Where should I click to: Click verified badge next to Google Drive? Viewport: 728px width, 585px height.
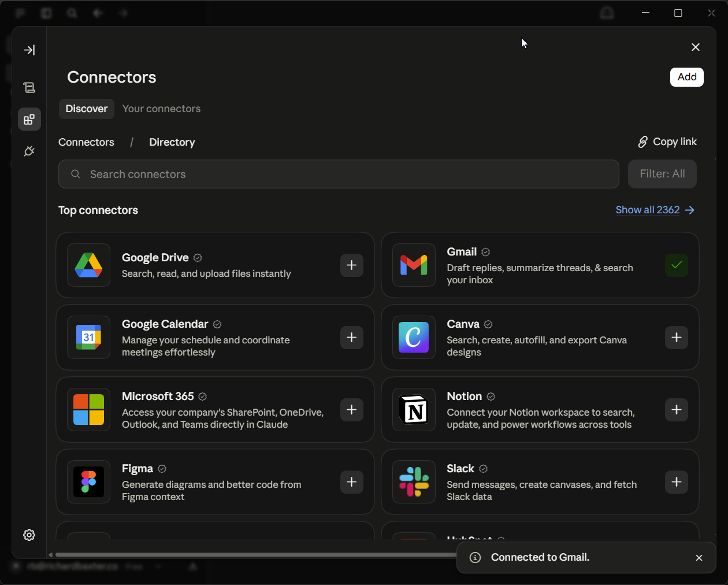tap(198, 258)
